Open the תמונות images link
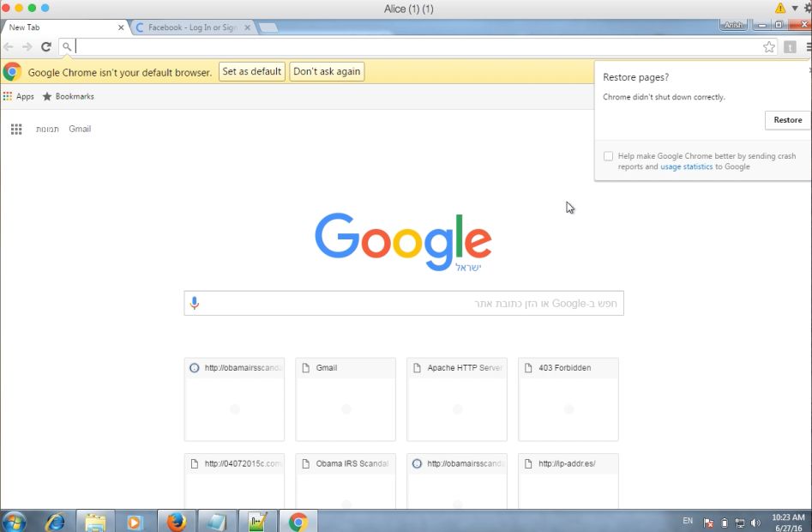 [47, 129]
